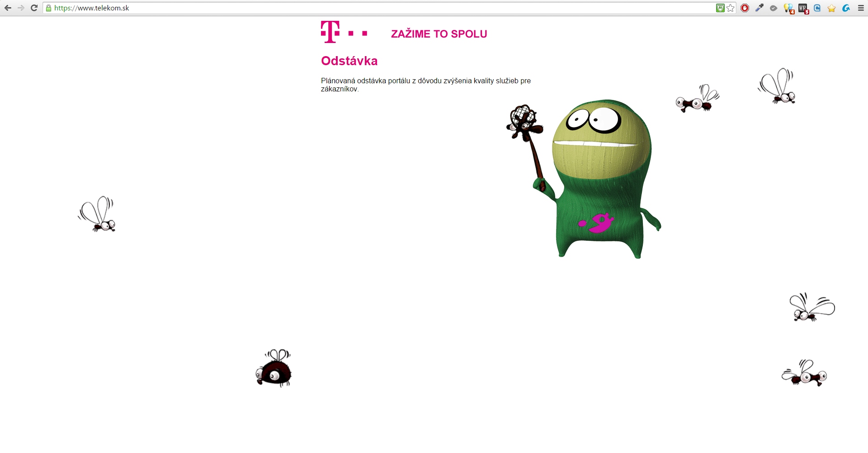Click the green padlock secure site icon

tap(48, 8)
